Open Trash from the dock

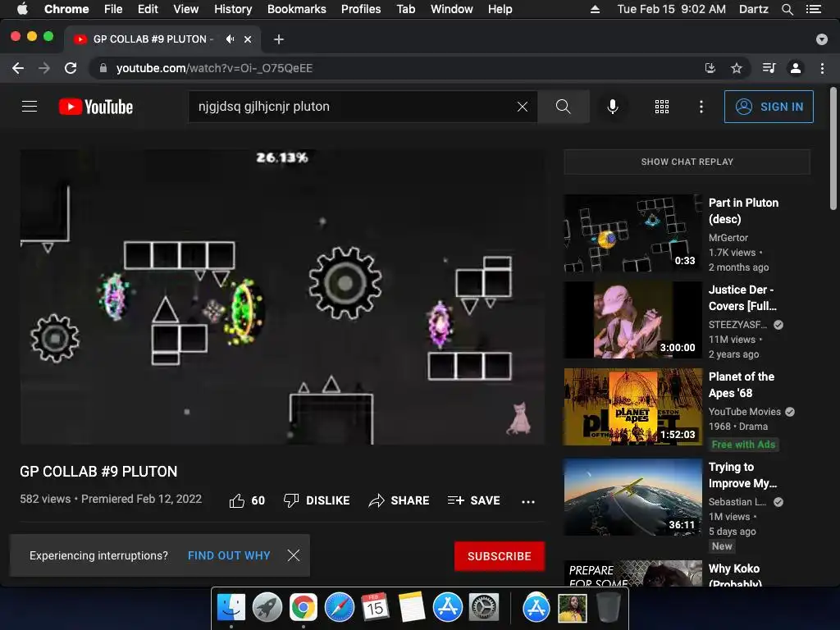pos(609,608)
